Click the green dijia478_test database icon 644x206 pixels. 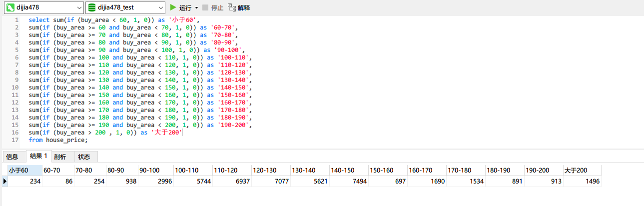pos(92,7)
